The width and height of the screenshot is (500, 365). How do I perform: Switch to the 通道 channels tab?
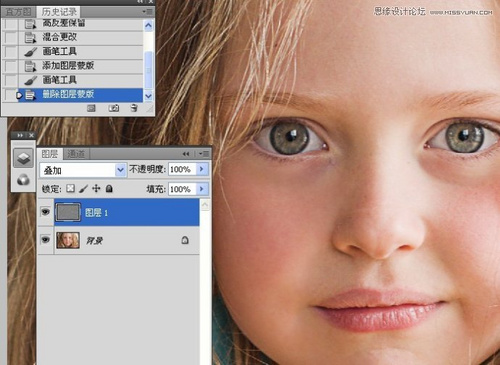click(x=76, y=154)
